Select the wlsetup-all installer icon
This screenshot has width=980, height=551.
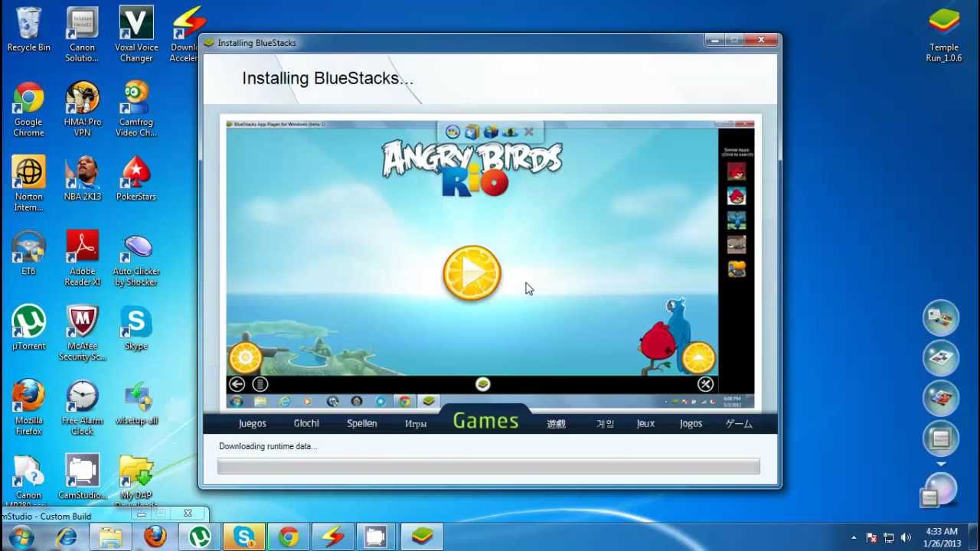[x=136, y=403]
